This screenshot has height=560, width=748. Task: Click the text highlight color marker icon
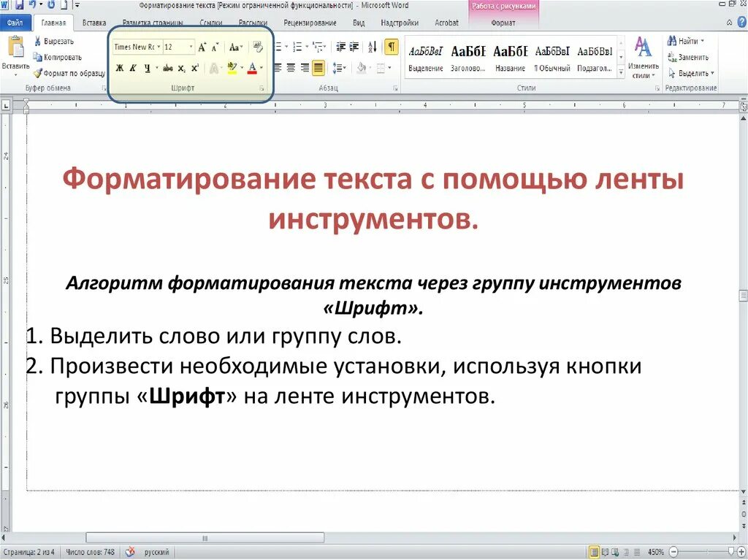coord(232,68)
